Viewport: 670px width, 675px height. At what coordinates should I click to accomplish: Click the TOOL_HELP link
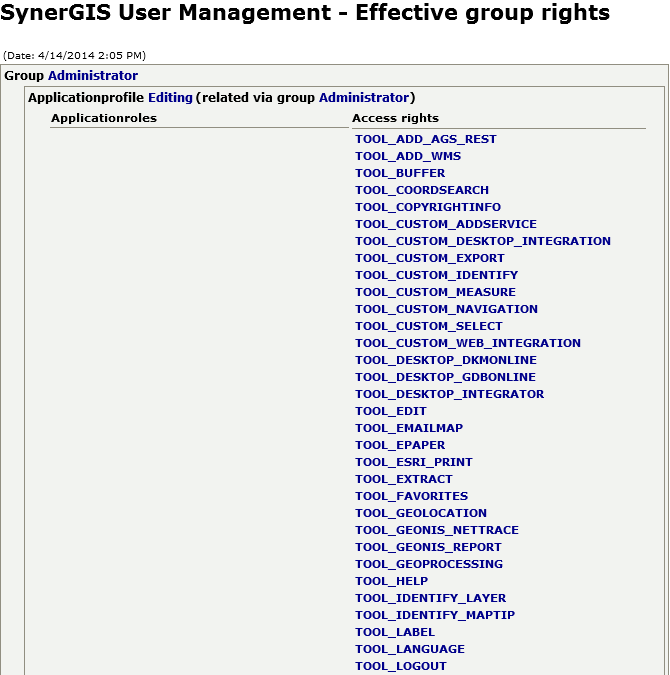point(392,581)
